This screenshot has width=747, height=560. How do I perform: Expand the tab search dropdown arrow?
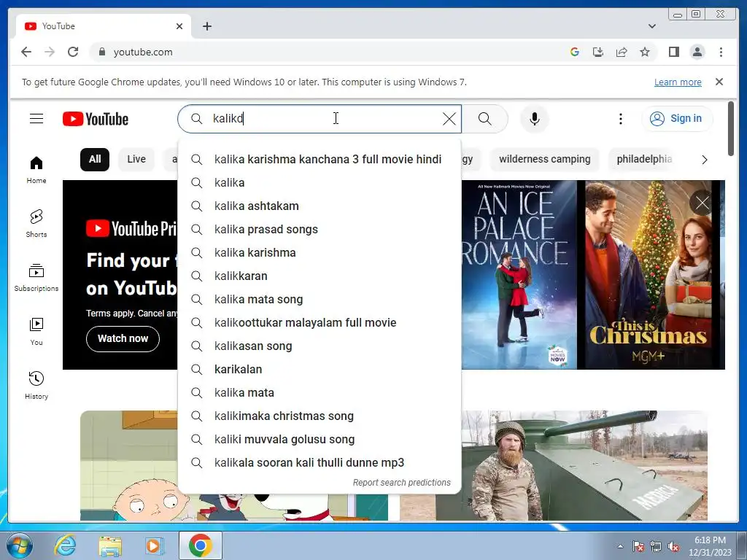pos(651,26)
